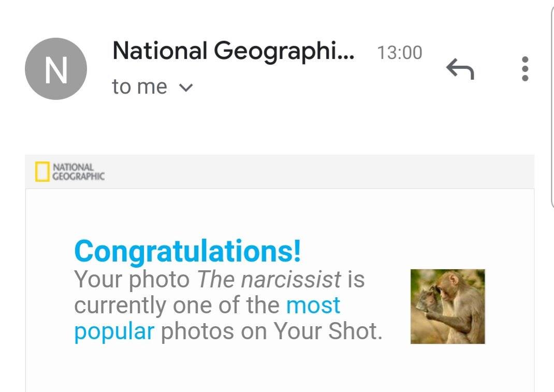Click the 'Your Shot' text

pos(327,331)
